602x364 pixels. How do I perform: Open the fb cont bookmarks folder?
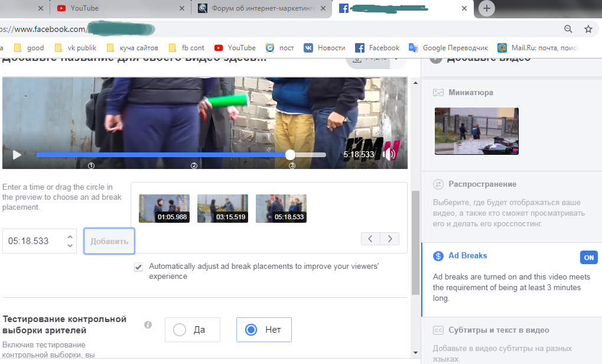pyautogui.click(x=187, y=48)
